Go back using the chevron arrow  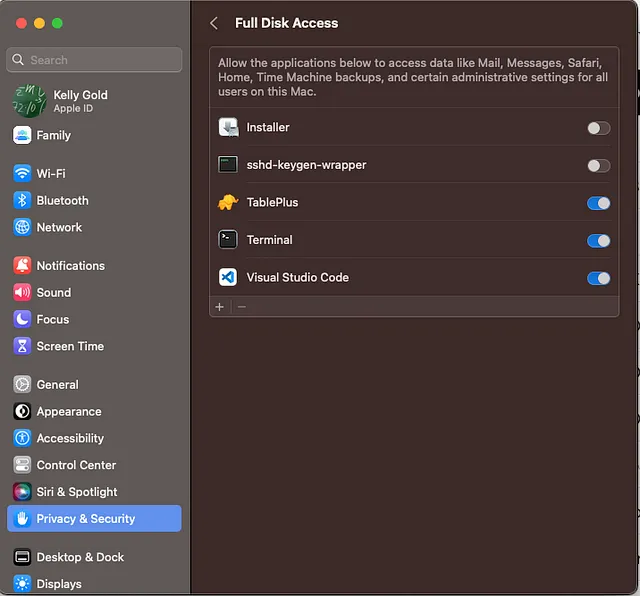(214, 23)
